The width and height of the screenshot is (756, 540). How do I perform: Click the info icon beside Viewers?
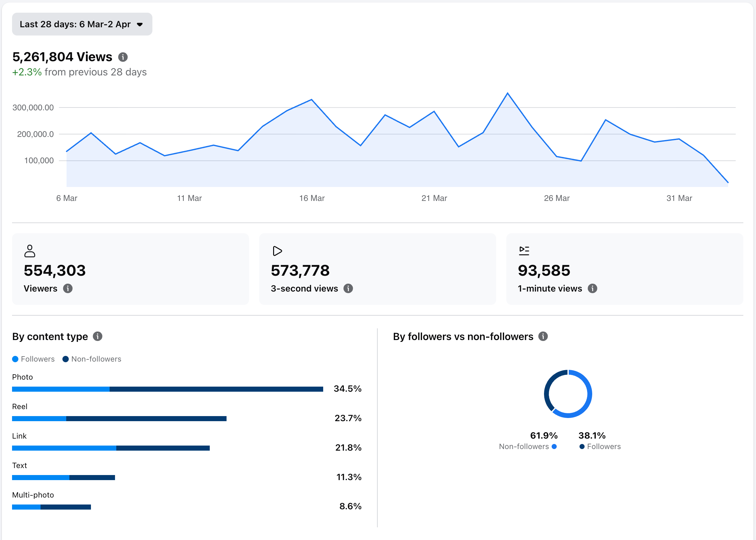(68, 288)
